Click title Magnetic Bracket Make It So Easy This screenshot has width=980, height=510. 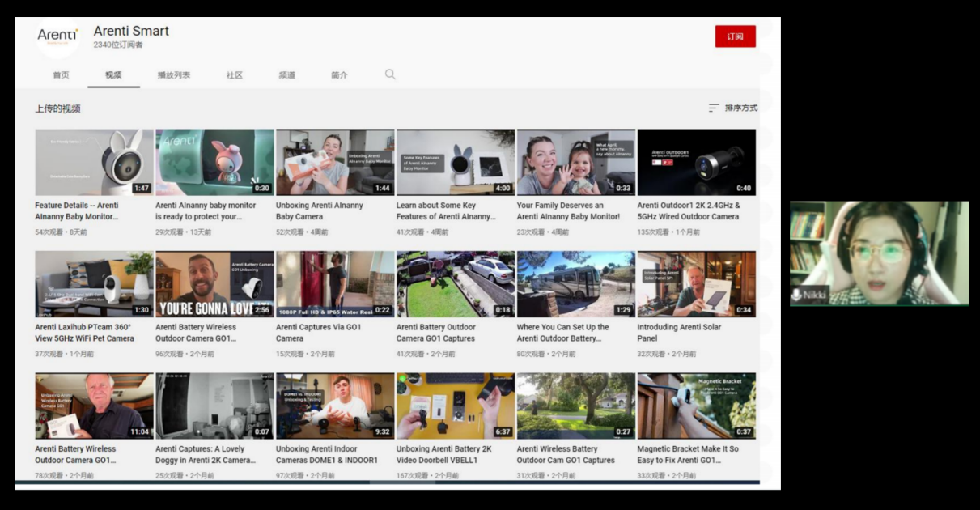[x=688, y=454]
